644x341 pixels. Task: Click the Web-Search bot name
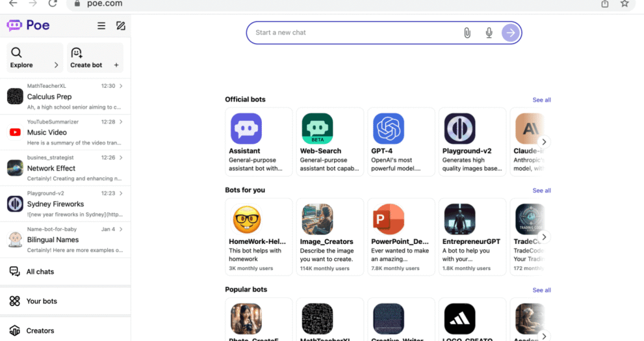pos(320,151)
